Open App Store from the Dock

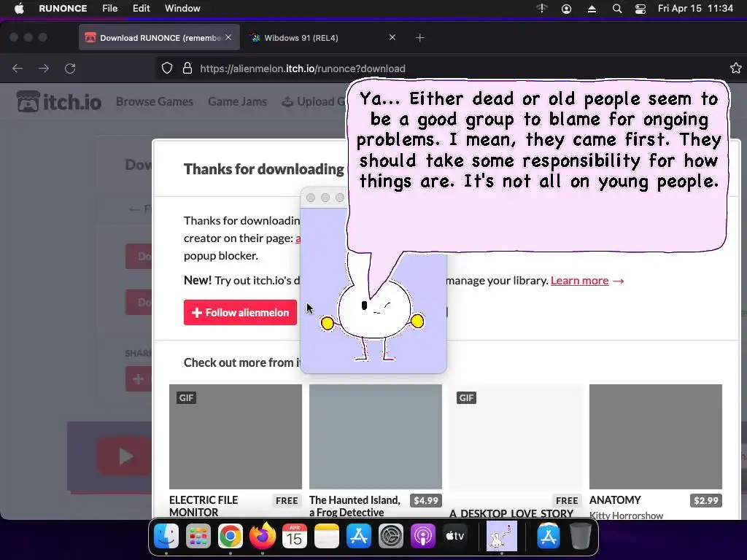[359, 536]
